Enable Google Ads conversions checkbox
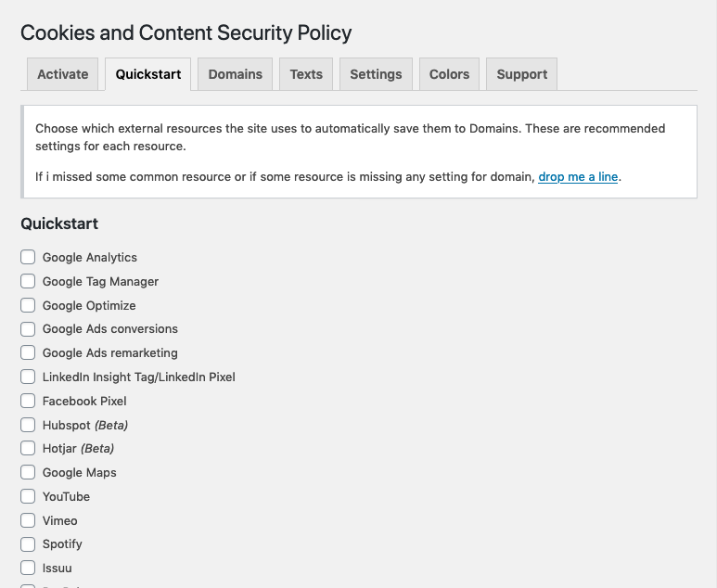 point(28,328)
